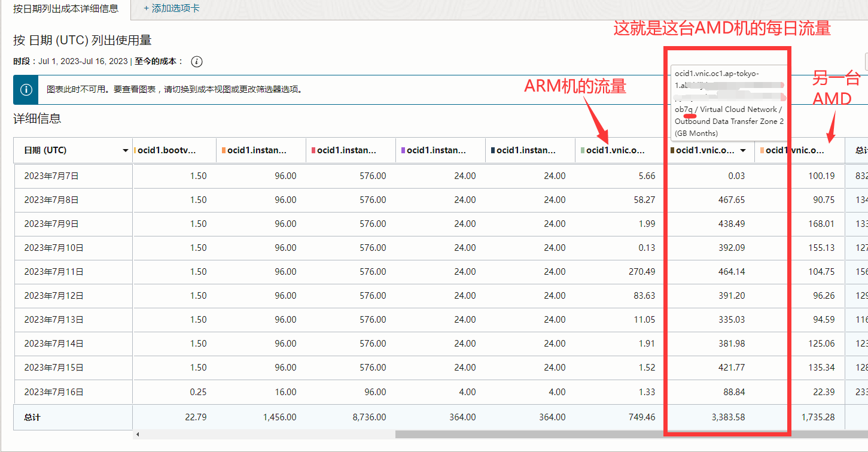Image resolution: width=868 pixels, height=452 pixels.
Task: Click the + 添加选项卡 tab
Action: [x=172, y=8]
